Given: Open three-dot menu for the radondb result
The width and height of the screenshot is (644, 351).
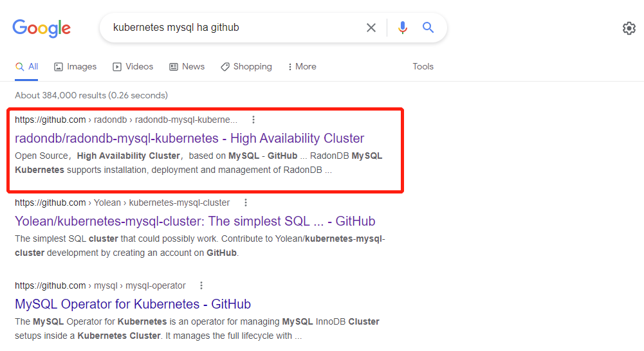Looking at the screenshot, I should pyautogui.click(x=253, y=120).
